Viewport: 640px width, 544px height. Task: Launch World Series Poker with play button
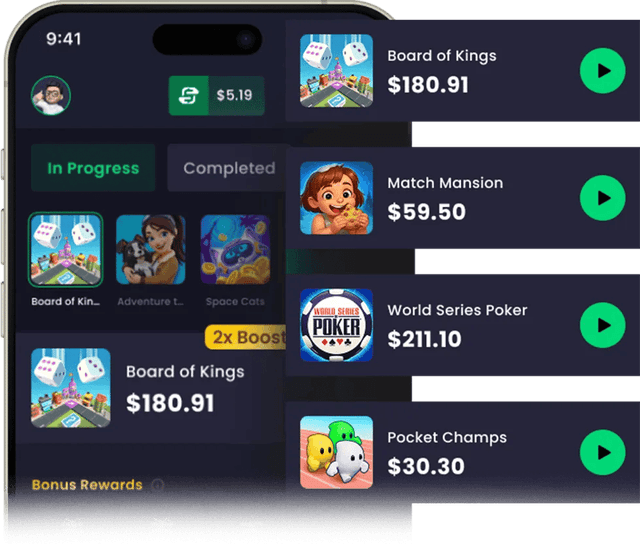click(602, 325)
